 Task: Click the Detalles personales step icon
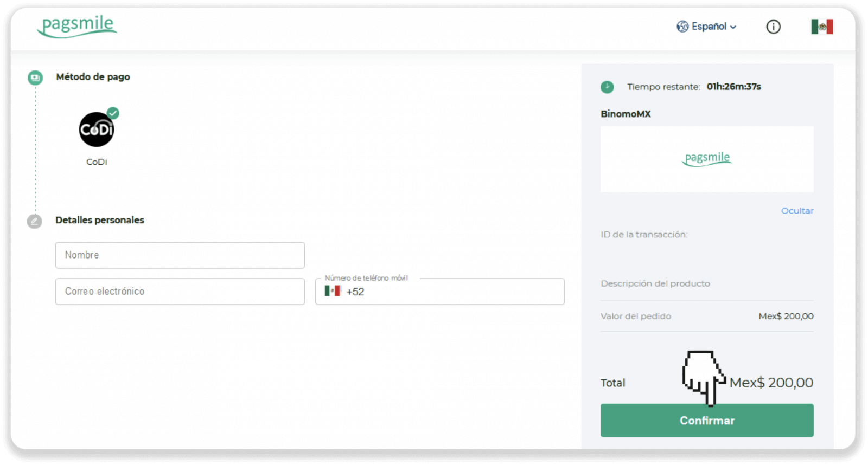pyautogui.click(x=35, y=221)
